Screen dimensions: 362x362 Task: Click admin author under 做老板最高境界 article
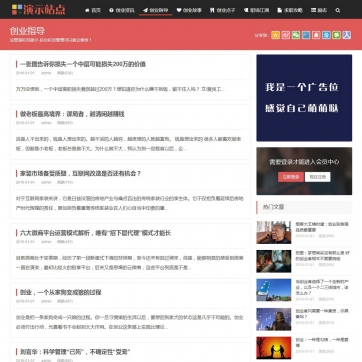click(x=46, y=123)
